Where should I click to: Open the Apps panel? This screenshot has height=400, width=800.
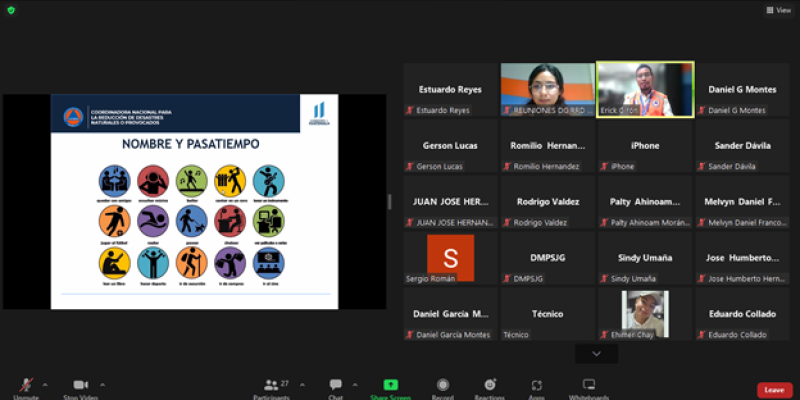[538, 386]
